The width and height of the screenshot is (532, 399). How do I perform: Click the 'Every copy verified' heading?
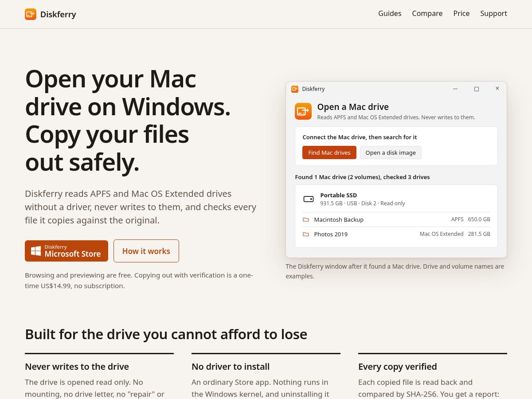(398, 367)
